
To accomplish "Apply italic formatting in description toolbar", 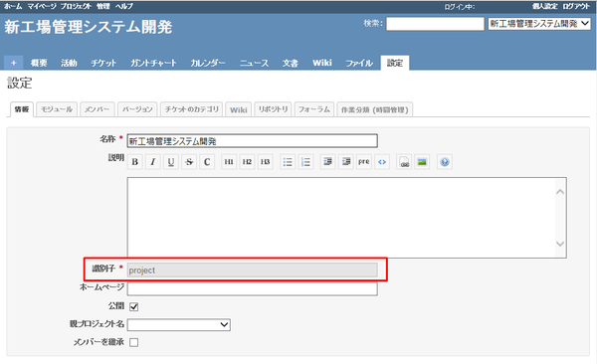I will coord(153,162).
